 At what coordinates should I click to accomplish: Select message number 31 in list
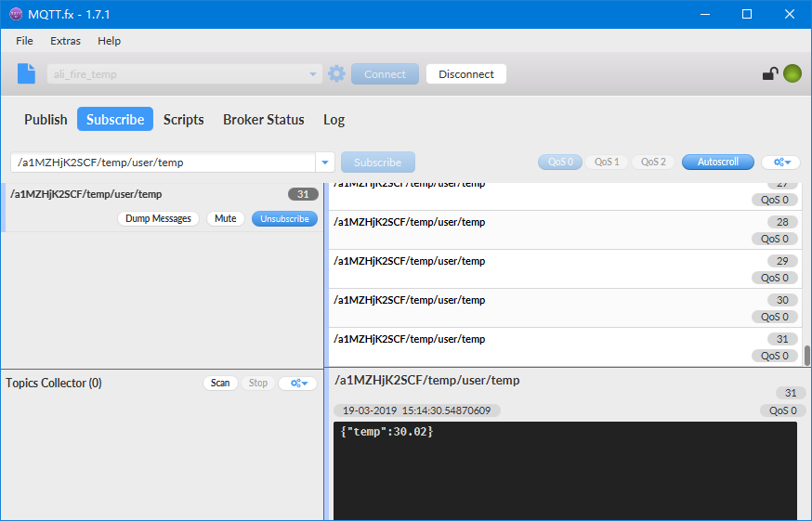(565, 347)
